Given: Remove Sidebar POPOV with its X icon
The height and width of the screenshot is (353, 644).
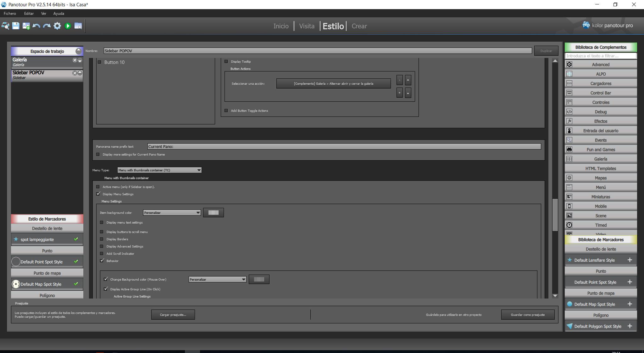Looking at the screenshot, I should click(x=75, y=73).
